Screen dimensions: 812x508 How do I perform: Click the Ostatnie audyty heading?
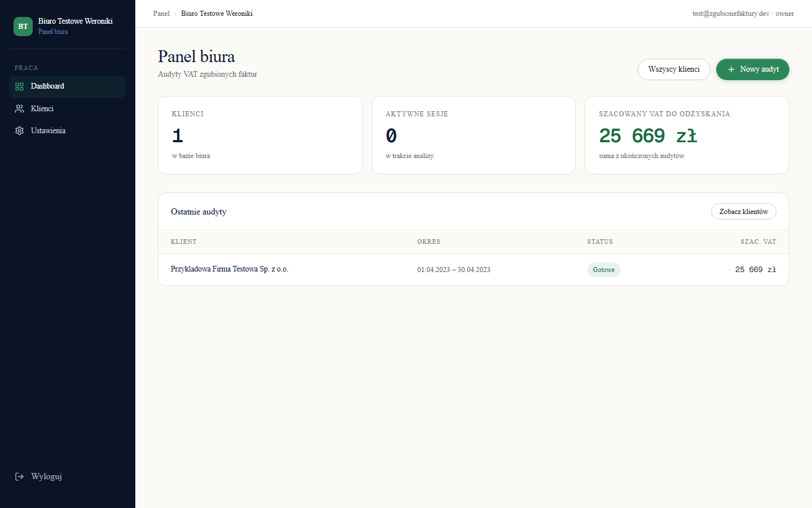click(x=198, y=212)
